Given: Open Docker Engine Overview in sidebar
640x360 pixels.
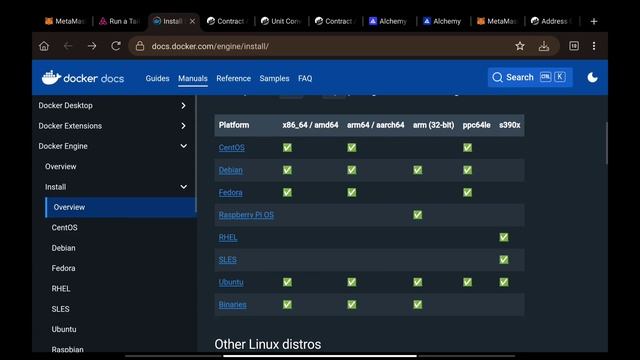Looking at the screenshot, I should pos(60,167).
